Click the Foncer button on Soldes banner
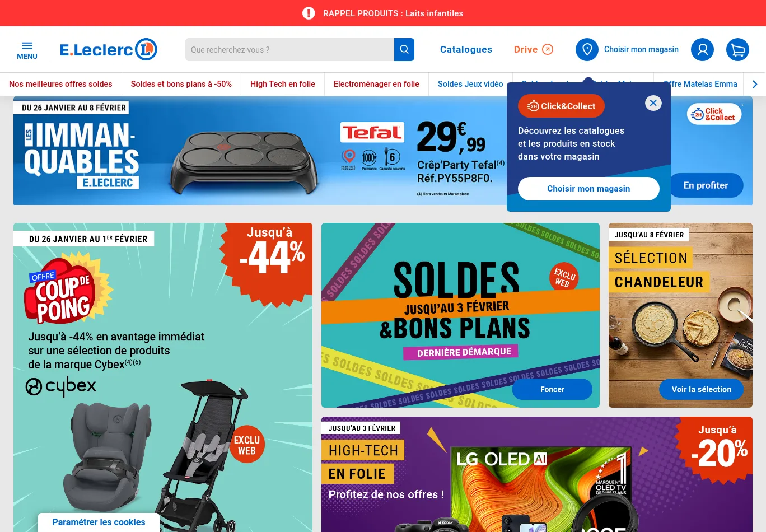 (552, 389)
